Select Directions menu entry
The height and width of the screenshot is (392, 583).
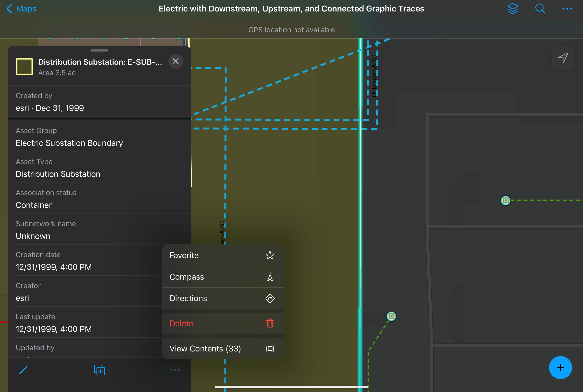pos(188,298)
